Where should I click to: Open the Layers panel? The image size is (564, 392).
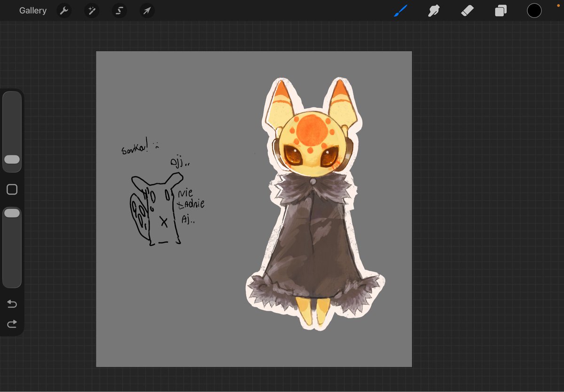[501, 10]
